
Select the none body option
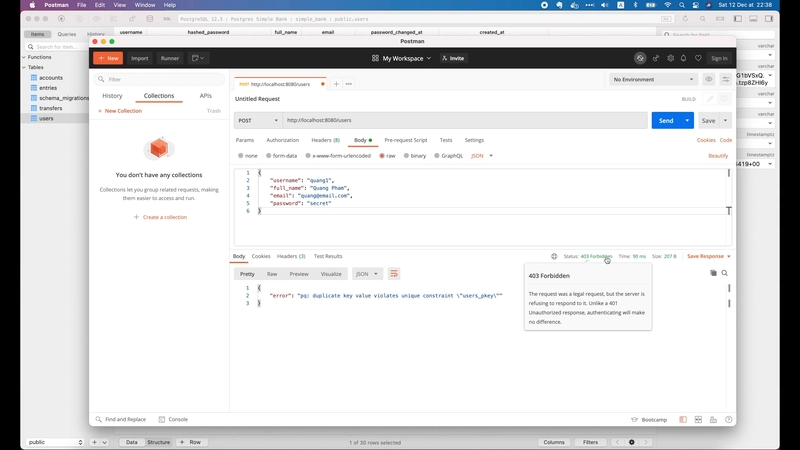(x=247, y=156)
